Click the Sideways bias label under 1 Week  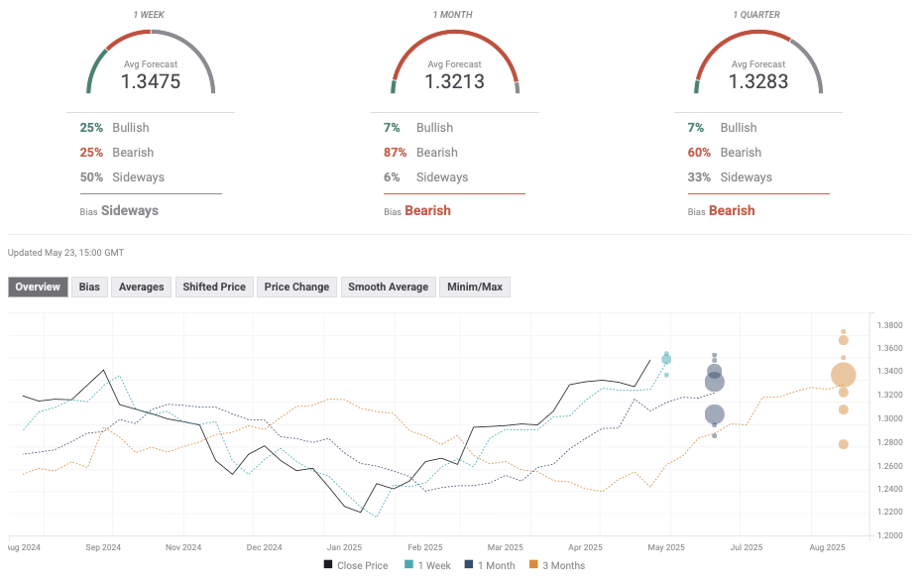129,210
